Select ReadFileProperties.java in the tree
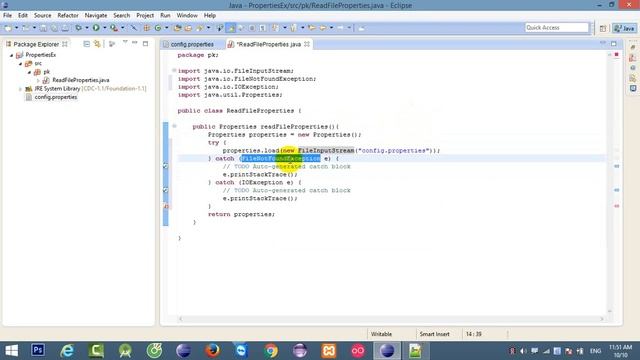 click(x=80, y=80)
